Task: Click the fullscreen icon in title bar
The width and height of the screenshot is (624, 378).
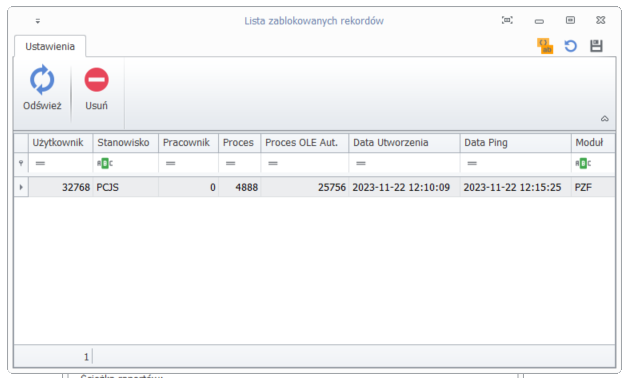Action: (x=507, y=20)
